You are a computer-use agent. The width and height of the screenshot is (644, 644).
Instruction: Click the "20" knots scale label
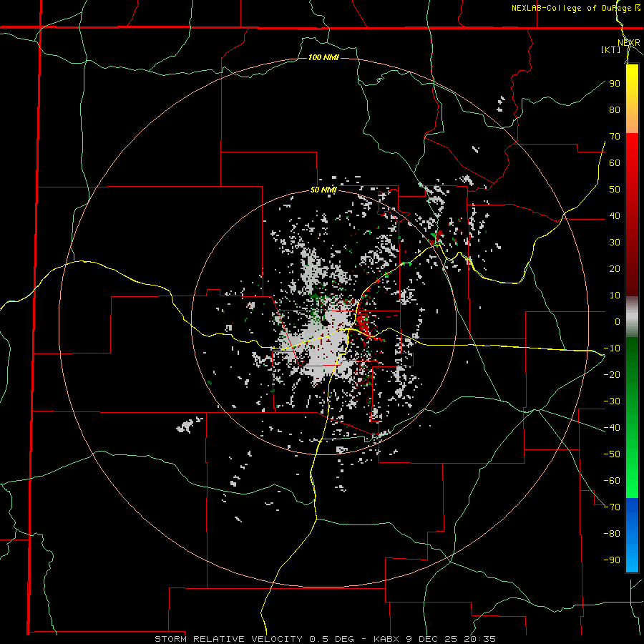point(615,268)
